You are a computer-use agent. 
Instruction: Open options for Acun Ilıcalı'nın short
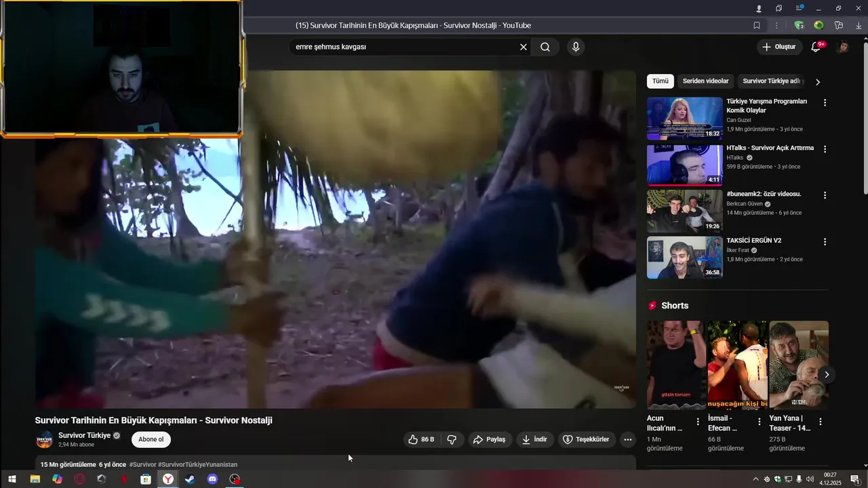(x=698, y=422)
